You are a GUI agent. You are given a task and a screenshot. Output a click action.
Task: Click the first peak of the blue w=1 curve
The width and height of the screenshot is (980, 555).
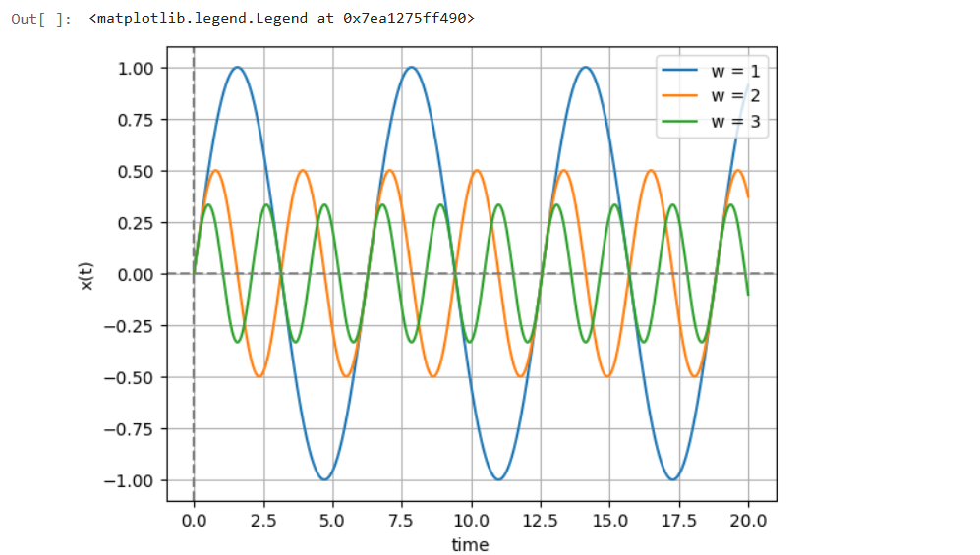238,67
